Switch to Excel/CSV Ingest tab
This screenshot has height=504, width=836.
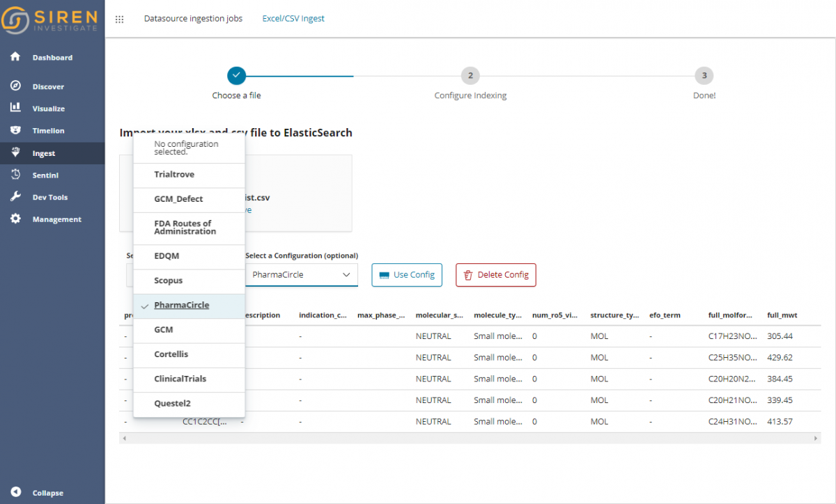293,19
